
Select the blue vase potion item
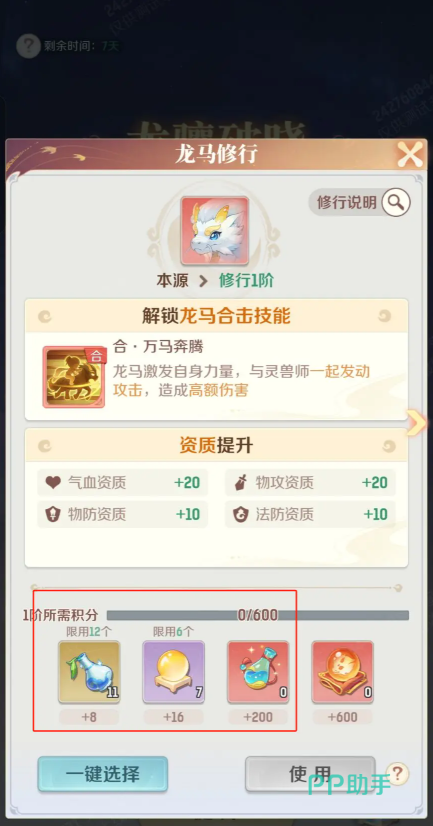point(89,672)
